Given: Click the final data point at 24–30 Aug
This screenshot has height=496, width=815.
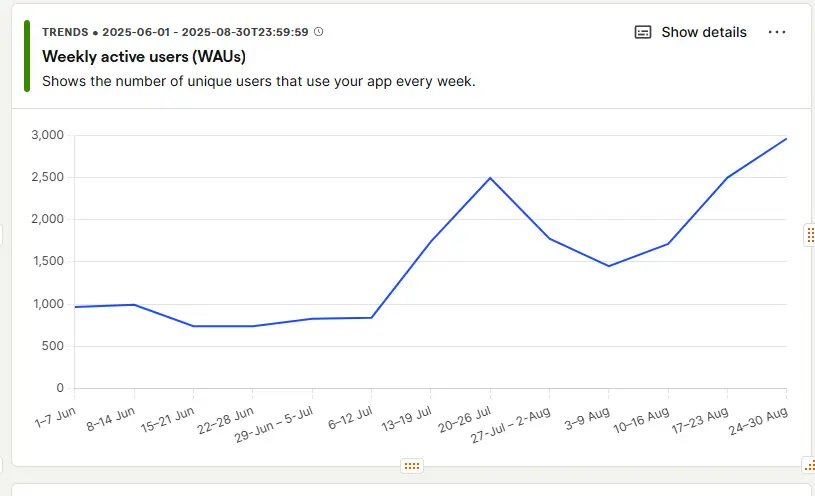Looking at the screenshot, I should point(786,139).
